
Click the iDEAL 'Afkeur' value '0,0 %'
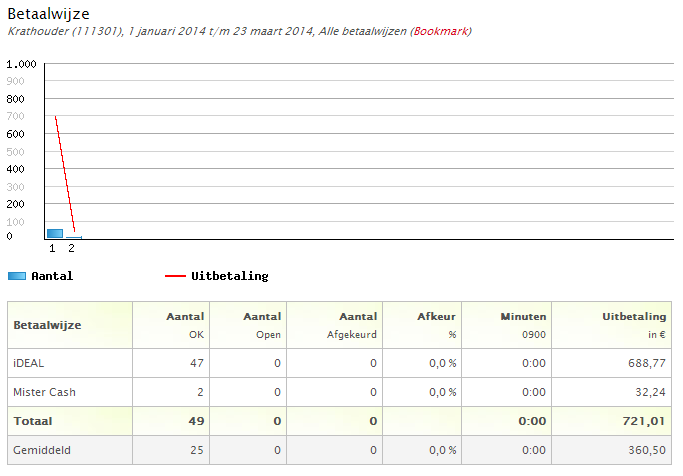443,363
